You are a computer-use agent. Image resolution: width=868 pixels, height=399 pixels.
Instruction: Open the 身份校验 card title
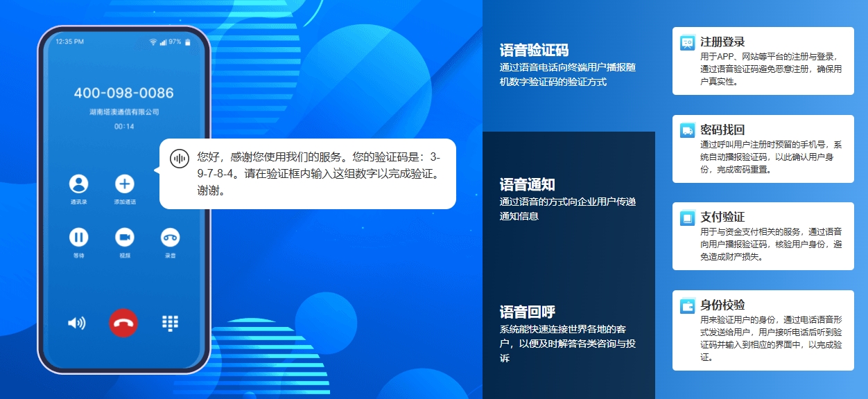(722, 305)
